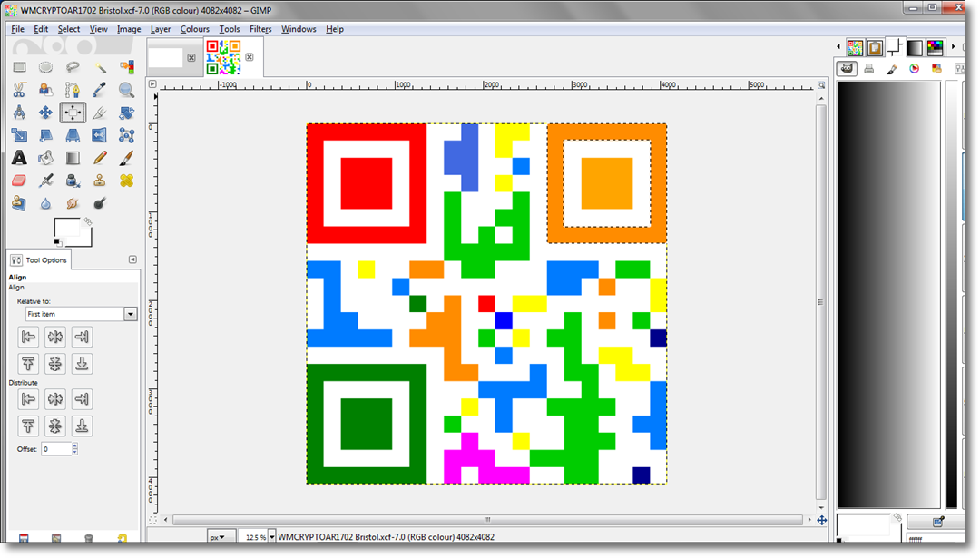The image size is (980, 558).
Task: Open the image menu button at ruler corner
Action: click(x=152, y=83)
